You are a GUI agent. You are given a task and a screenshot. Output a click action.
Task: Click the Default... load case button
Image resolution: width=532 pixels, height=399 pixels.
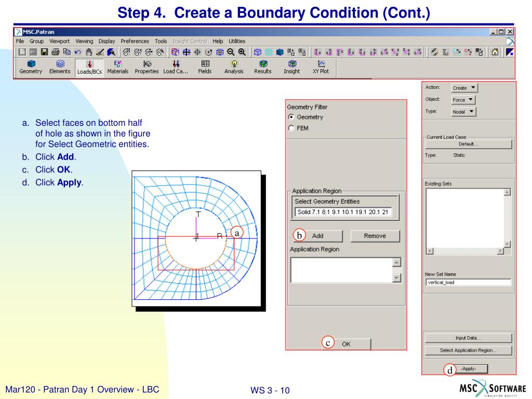(x=468, y=144)
